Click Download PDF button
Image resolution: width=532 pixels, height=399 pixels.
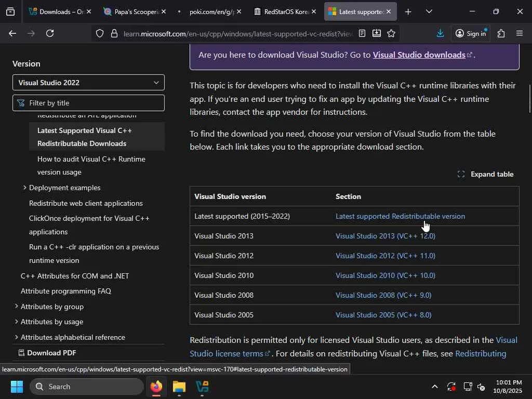coord(47,353)
